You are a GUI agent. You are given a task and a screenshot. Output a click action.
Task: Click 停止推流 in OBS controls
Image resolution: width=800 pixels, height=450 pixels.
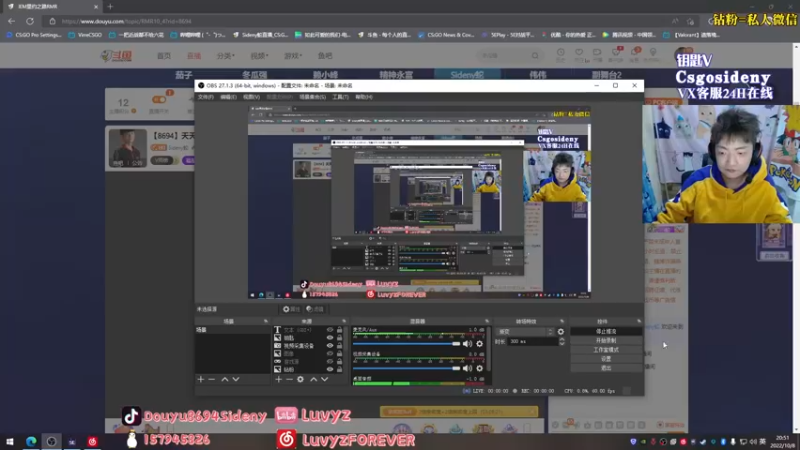click(x=606, y=332)
